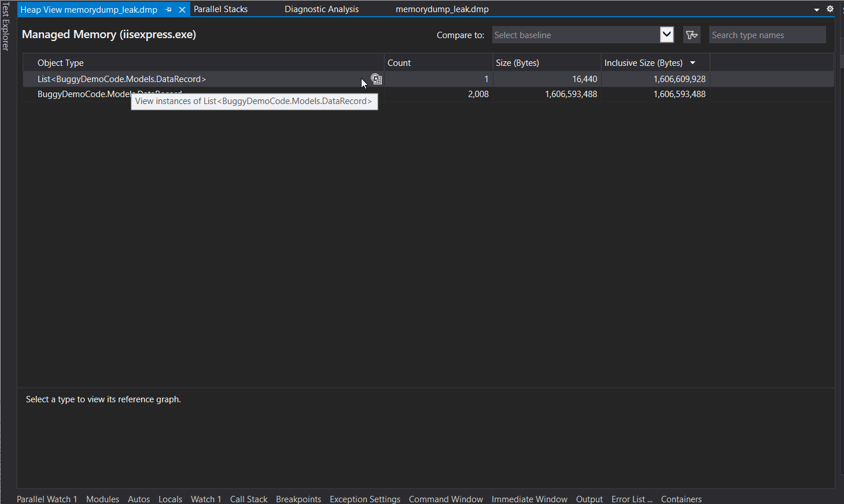The height and width of the screenshot is (504, 844).
Task: Open the Select baseline combo box
Action: pos(583,35)
